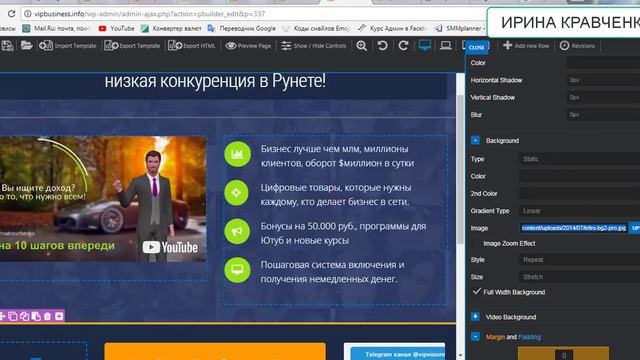Click the blue upload button beside the Image field
The width and height of the screenshot is (640, 360).
[x=635, y=228]
